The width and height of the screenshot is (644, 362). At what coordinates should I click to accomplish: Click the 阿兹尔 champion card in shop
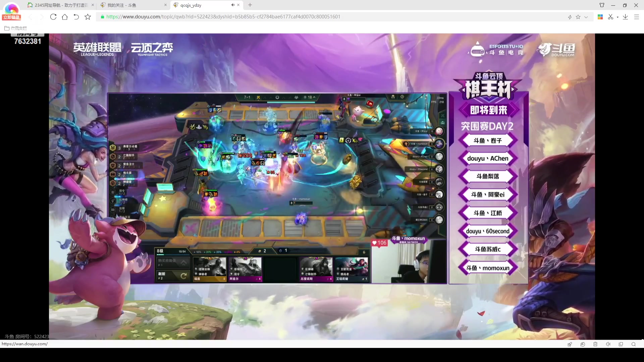245,269
